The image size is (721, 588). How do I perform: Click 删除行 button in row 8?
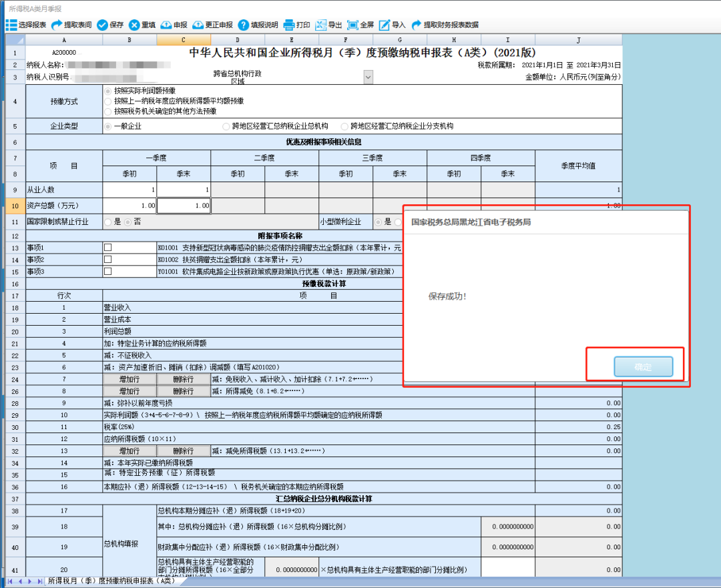pyautogui.click(x=183, y=391)
